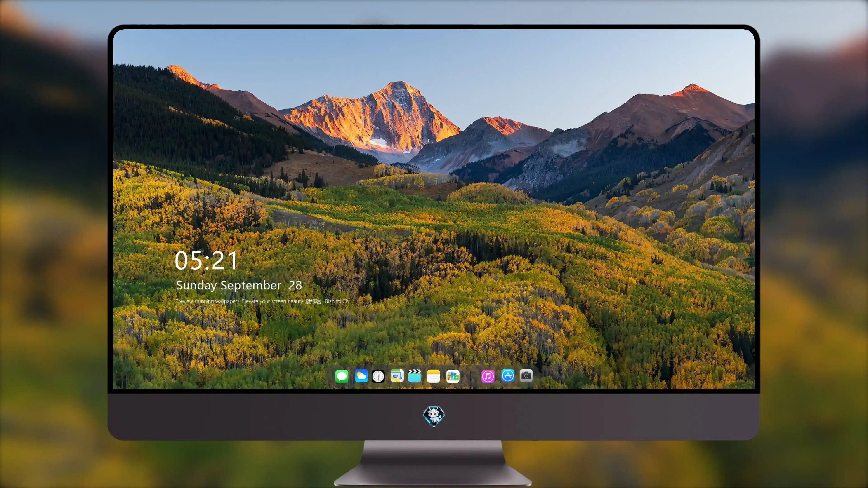
Task: Open the Clock app in the dock
Action: [378, 376]
